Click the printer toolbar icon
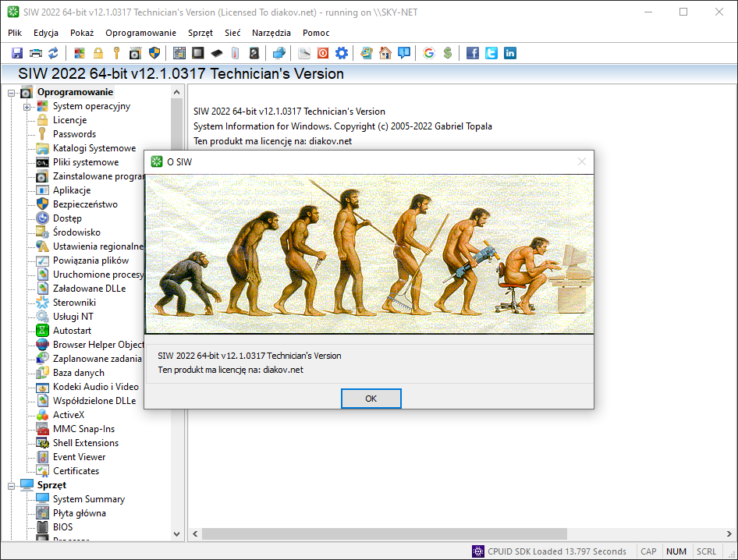 (36, 53)
